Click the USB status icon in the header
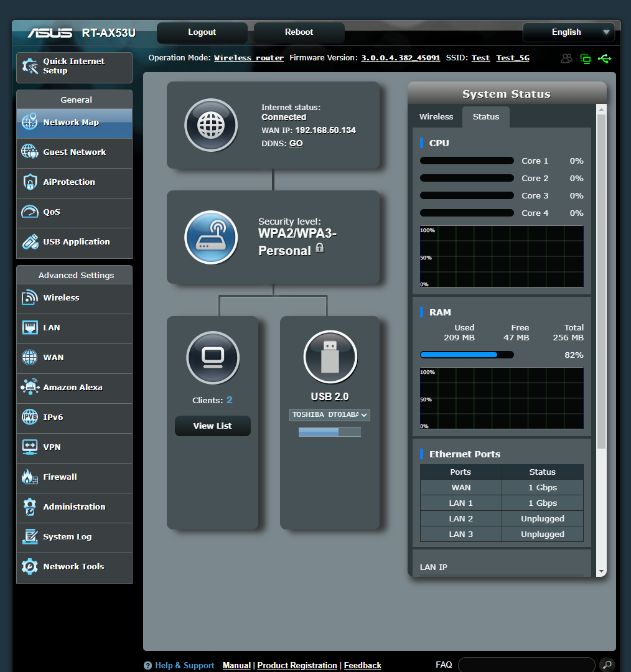The image size is (631, 672). (x=605, y=58)
